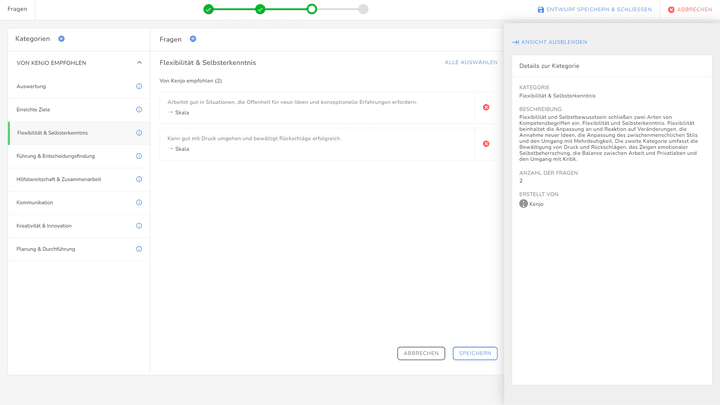Open the Hilfsbereitschaft & Zusammenarbeit category
Viewport: 720px width, 405px height.
pyautogui.click(x=59, y=179)
